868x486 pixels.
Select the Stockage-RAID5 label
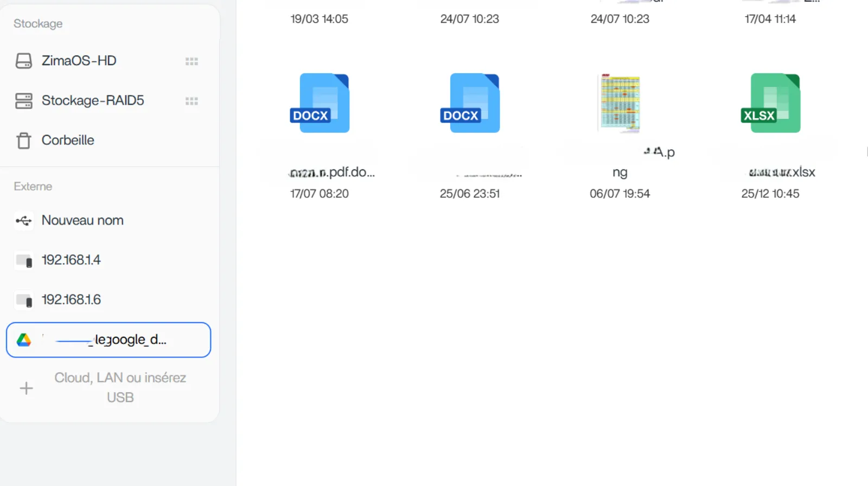(93, 101)
